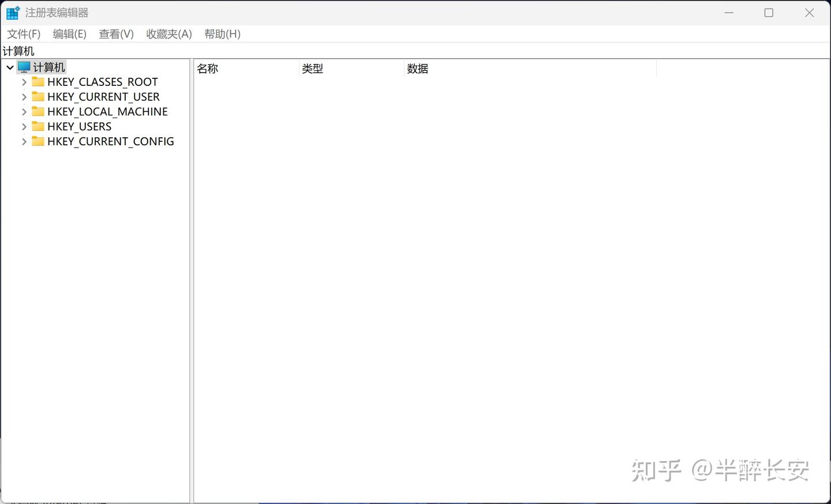
Task: Collapse the 计算机 root node
Action: [x=10, y=66]
